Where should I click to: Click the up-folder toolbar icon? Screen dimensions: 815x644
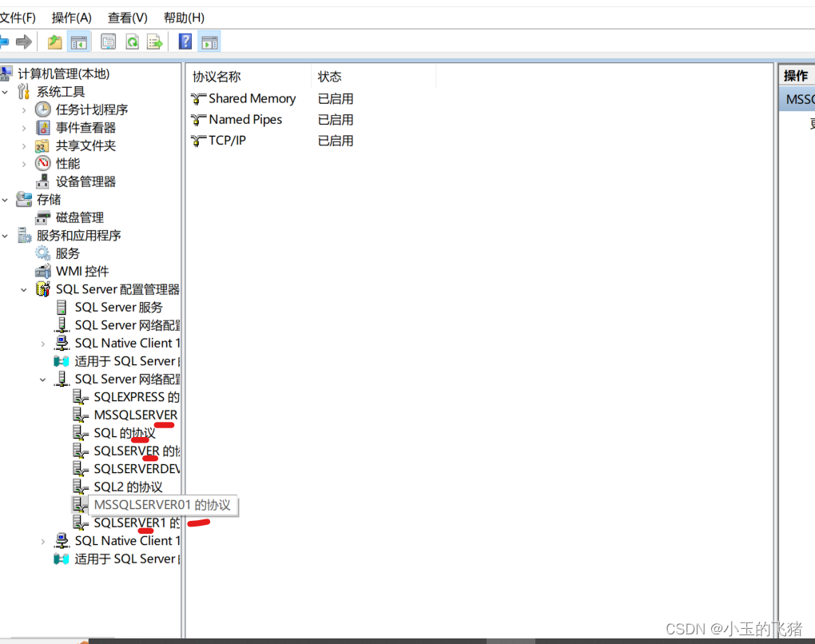(54, 41)
